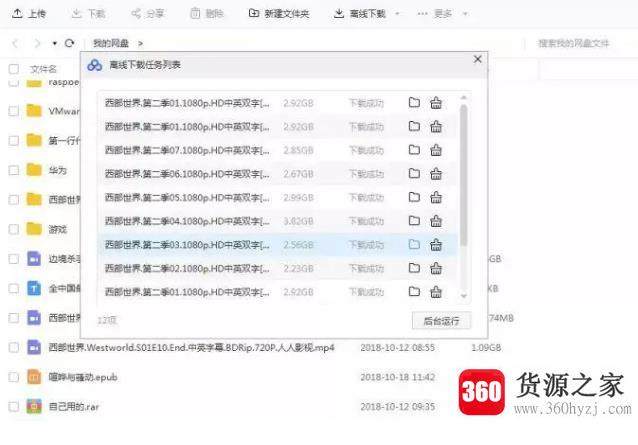
Task: Click the breadcrumb chevron after 我的网盘
Action: (x=140, y=43)
